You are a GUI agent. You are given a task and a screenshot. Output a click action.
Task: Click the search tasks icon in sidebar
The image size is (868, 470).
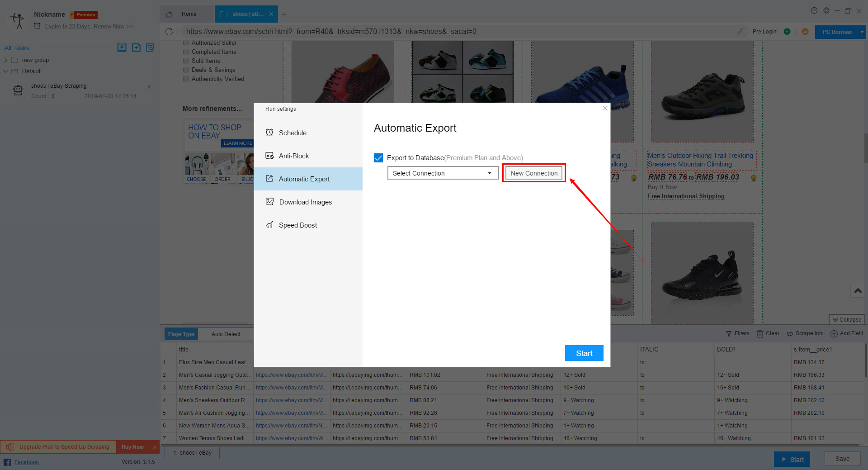(150, 47)
